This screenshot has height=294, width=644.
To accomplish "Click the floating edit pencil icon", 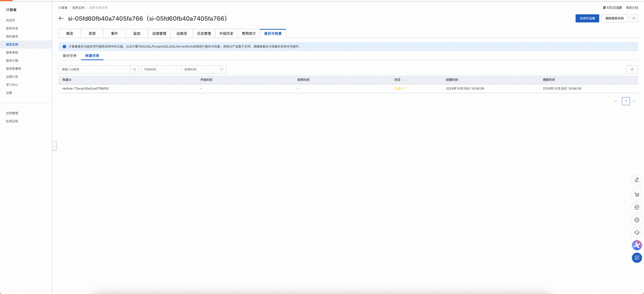I will 637,180.
